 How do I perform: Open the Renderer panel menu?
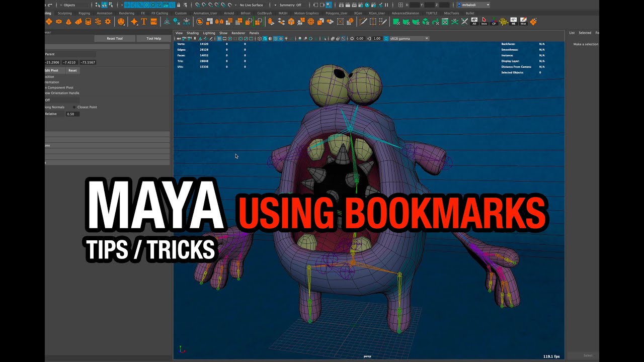click(238, 33)
